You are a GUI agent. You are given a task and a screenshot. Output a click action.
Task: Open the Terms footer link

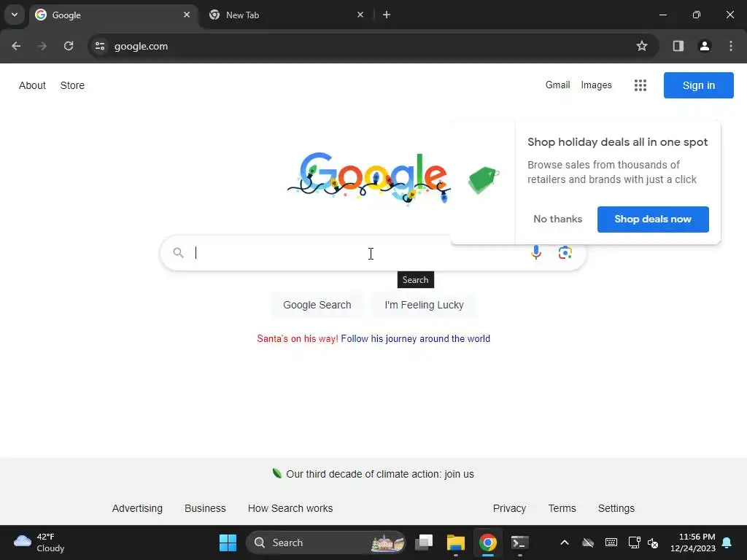(x=562, y=508)
